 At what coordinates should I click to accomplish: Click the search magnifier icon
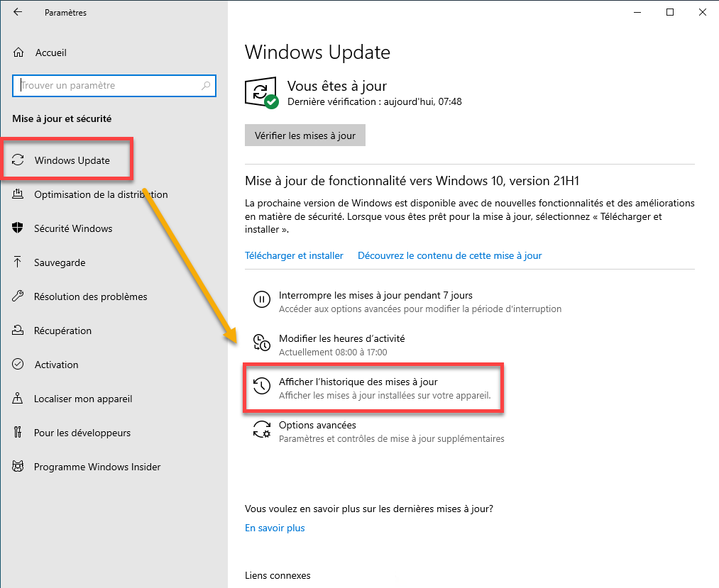(206, 85)
